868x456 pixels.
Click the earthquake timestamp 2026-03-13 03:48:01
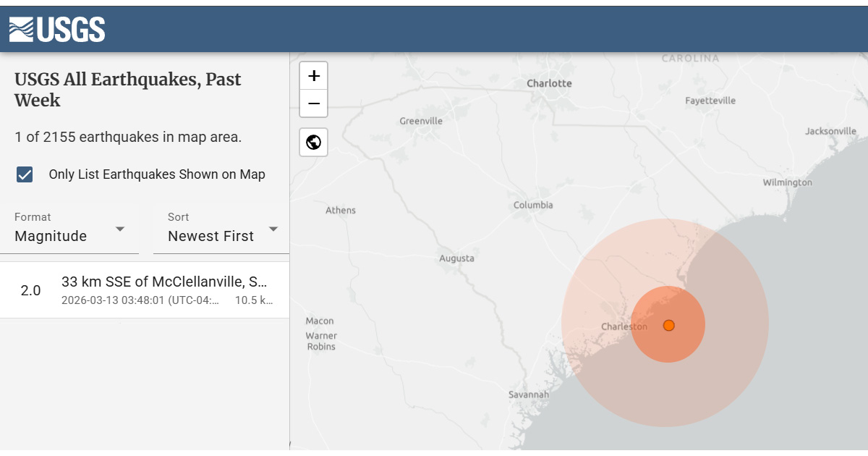pos(140,300)
